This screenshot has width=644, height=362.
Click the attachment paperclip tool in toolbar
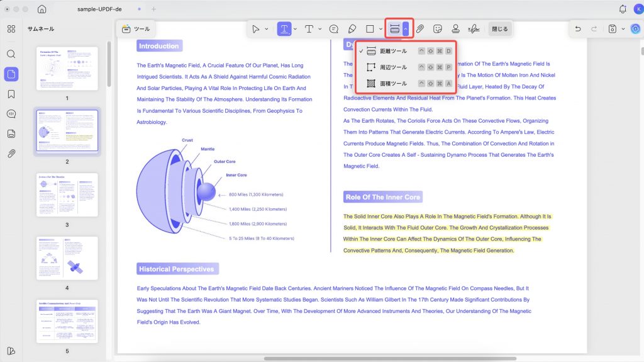pyautogui.click(x=419, y=29)
